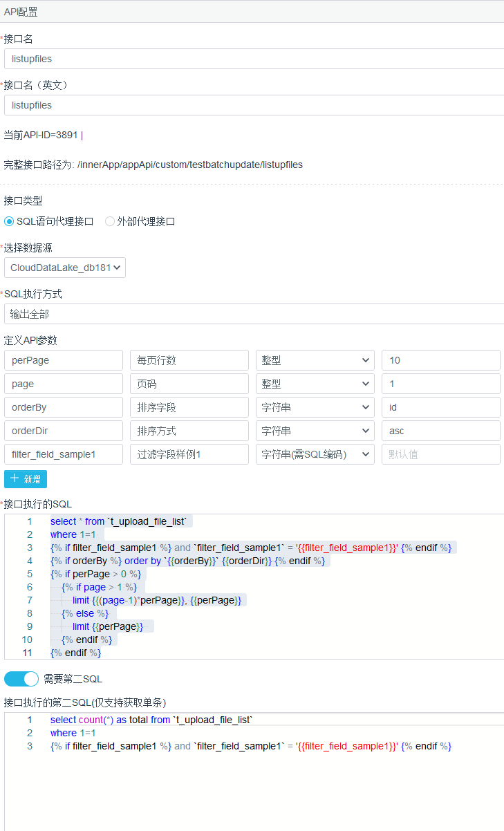Click the default value field containing asc
504x831 pixels.
(x=440, y=431)
